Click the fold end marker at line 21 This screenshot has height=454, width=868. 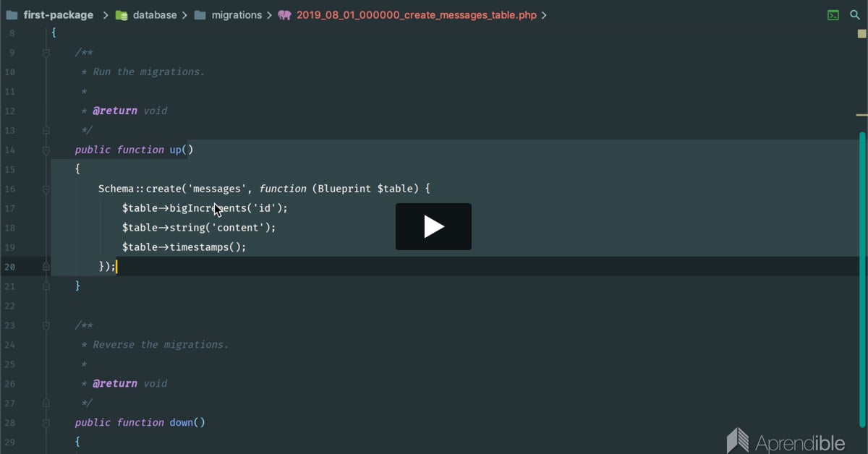46,286
